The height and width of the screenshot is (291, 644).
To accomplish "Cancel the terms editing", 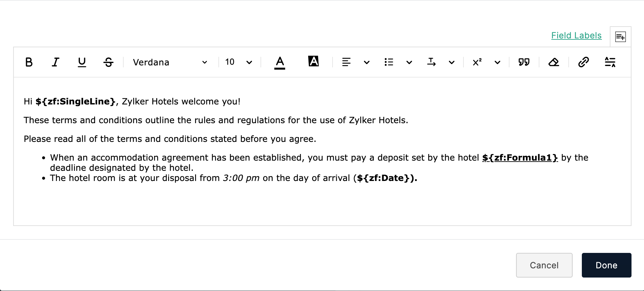I will coord(544,265).
